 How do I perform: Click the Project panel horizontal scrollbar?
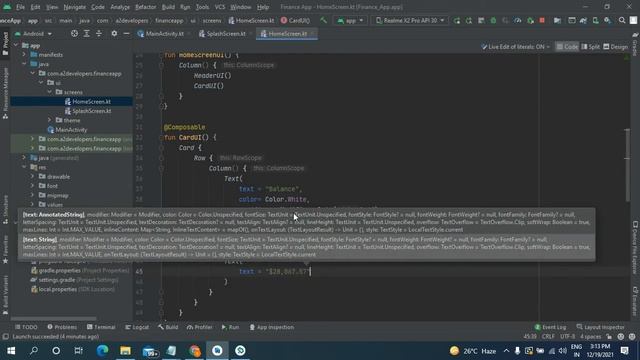pyautogui.click(x=54, y=319)
